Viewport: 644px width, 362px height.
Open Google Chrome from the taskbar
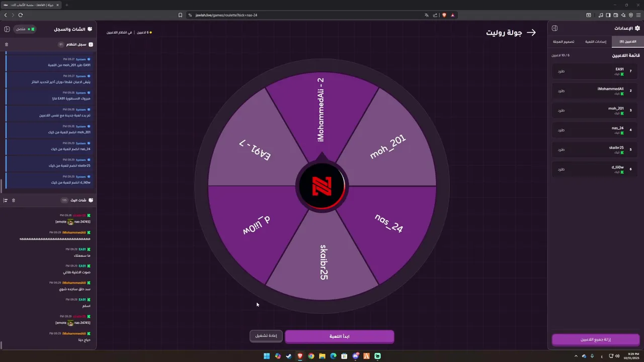point(311,356)
